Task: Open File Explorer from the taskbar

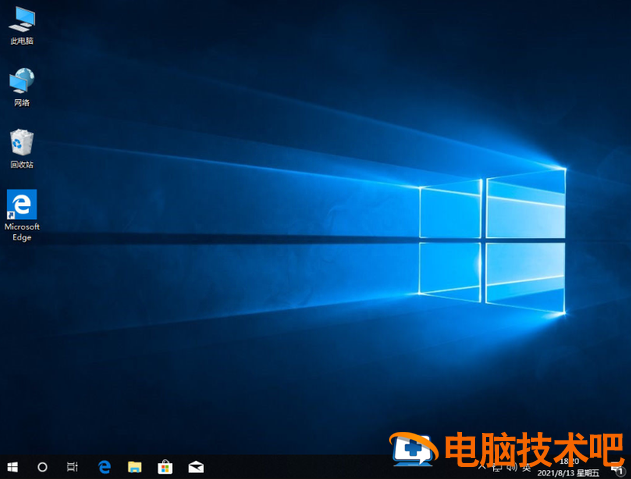Action: pos(135,467)
